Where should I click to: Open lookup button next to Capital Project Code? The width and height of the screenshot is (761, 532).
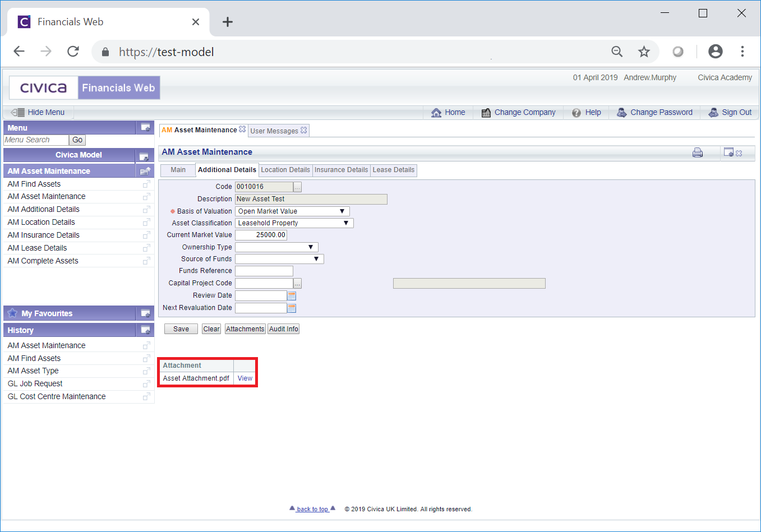[x=297, y=284]
